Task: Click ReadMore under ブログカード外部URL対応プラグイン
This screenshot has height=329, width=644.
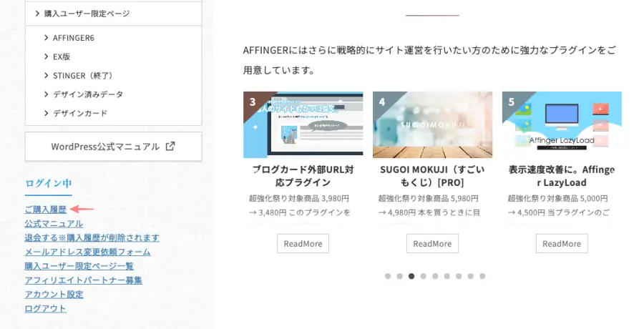Action: 303,243
